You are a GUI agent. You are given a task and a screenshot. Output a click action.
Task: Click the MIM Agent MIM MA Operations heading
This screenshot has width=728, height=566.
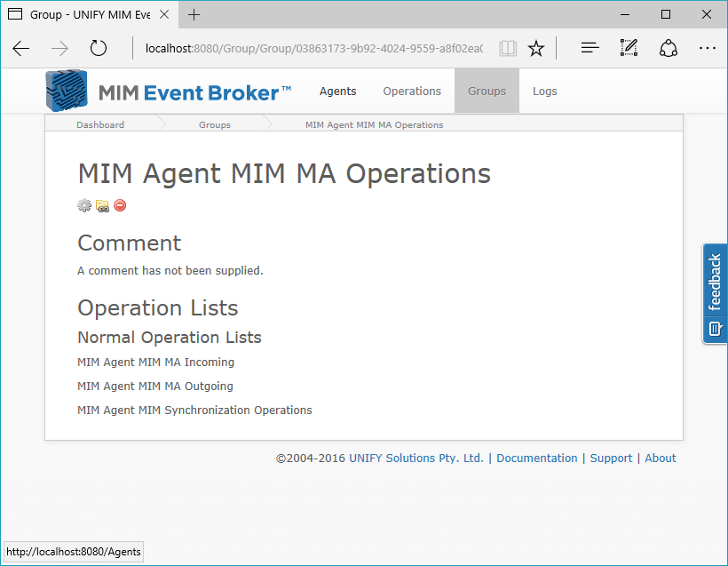284,174
